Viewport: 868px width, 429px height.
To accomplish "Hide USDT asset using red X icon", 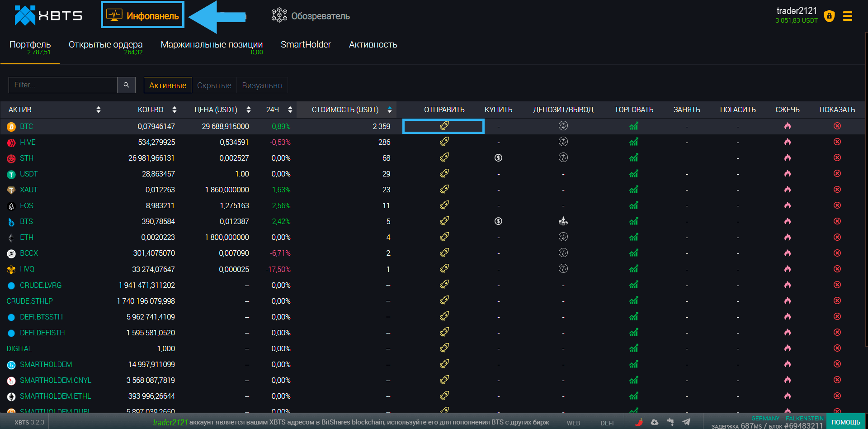I will click(837, 174).
